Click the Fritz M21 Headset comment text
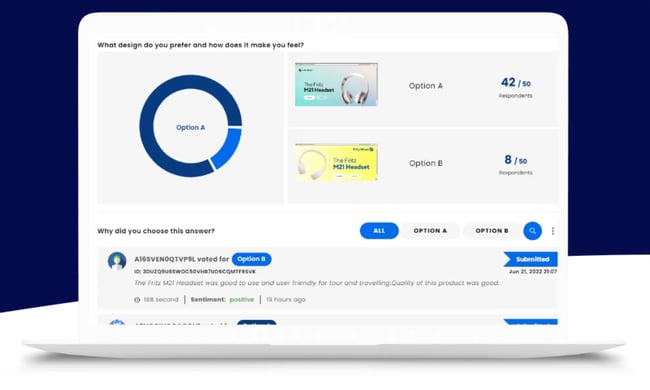The image size is (650, 390). coord(317,283)
